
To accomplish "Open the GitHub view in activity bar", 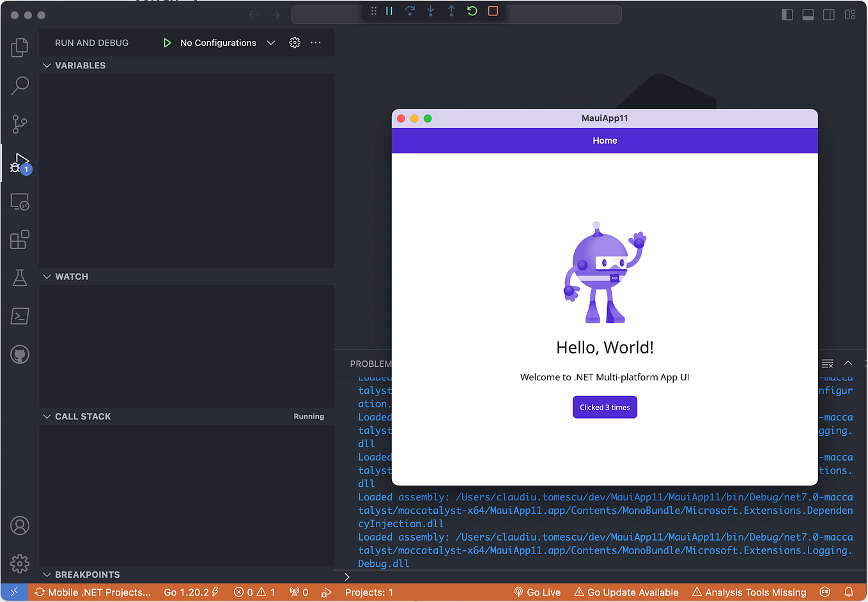I will [x=20, y=354].
